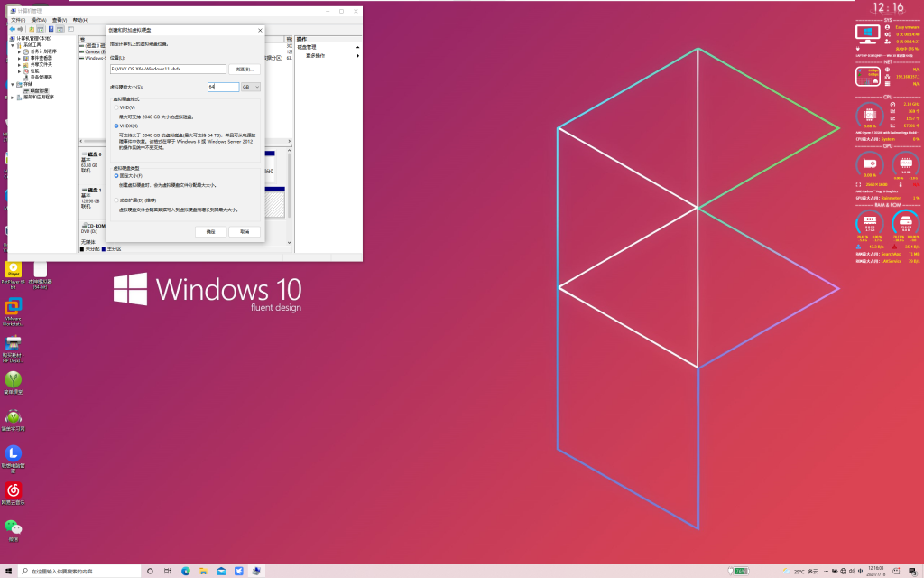Viewport: 924px width, 578px height.
Task: Open VMware Workstation desktop shortcut
Action: tap(13, 312)
